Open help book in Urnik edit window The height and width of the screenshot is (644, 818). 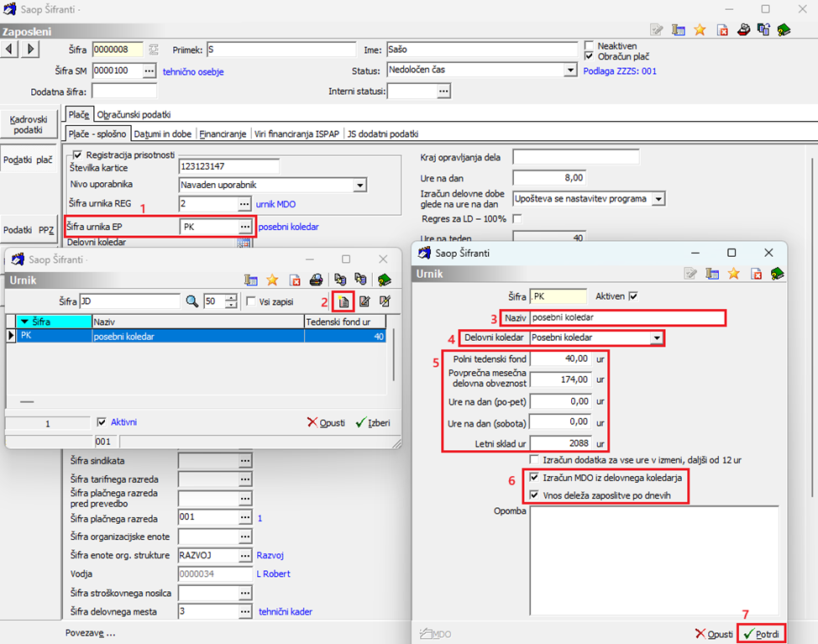tap(777, 274)
